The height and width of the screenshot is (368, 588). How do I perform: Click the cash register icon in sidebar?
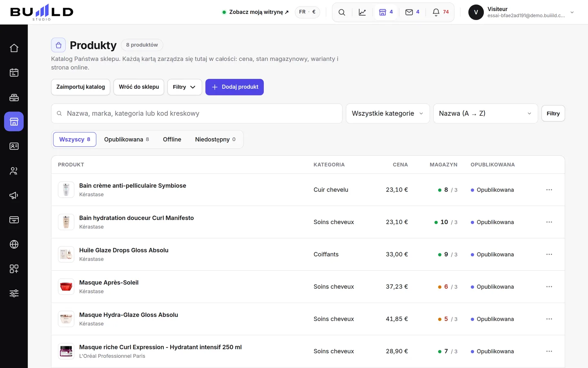(14, 97)
